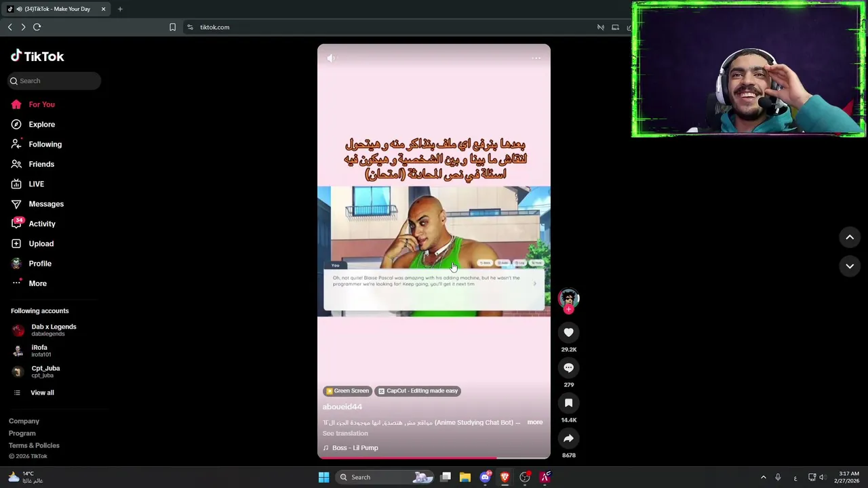Open the video's three-dot options menu
This screenshot has height=488, width=868.
[536, 58]
